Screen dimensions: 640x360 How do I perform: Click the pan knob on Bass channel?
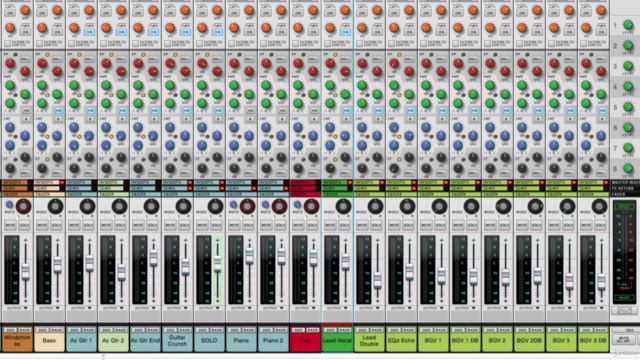(x=55, y=207)
